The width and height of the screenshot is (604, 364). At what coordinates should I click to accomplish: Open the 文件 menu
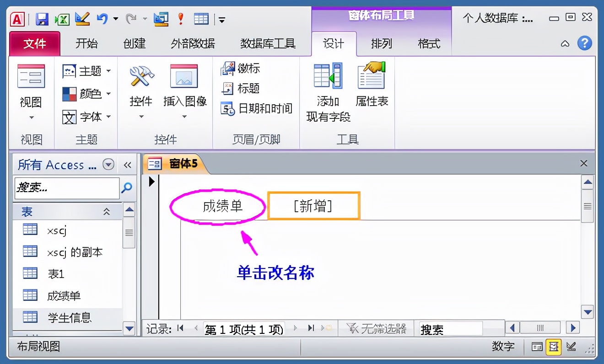pyautogui.click(x=34, y=44)
